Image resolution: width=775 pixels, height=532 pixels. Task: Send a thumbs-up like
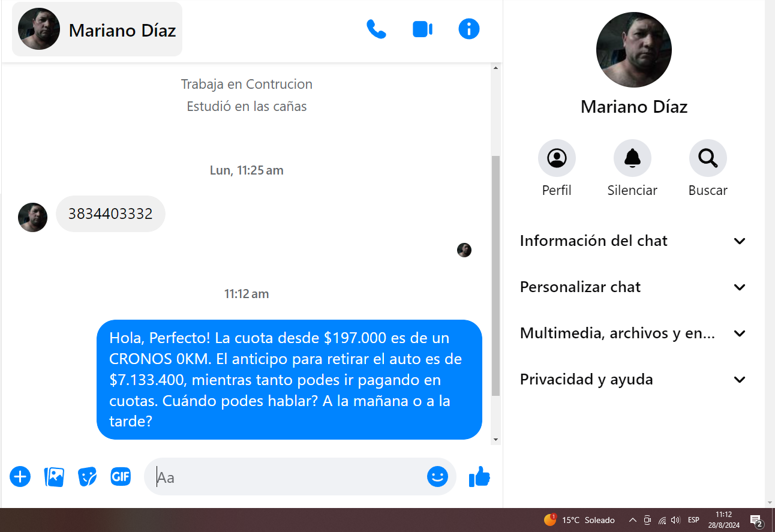coord(479,477)
